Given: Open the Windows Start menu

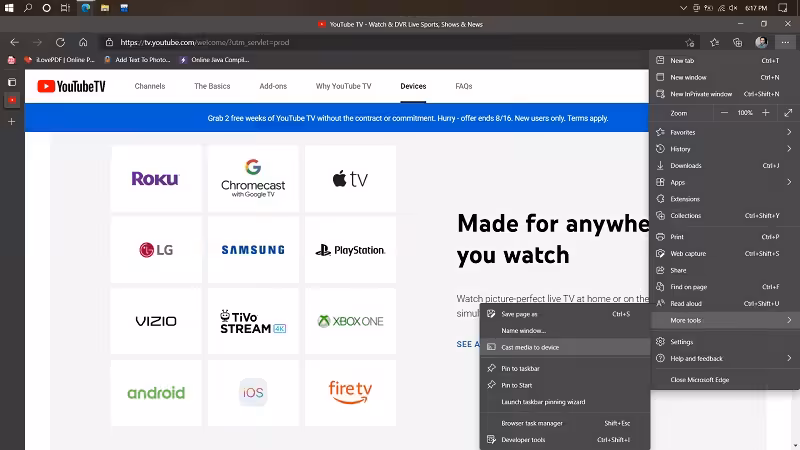Looking at the screenshot, I should [x=9, y=8].
